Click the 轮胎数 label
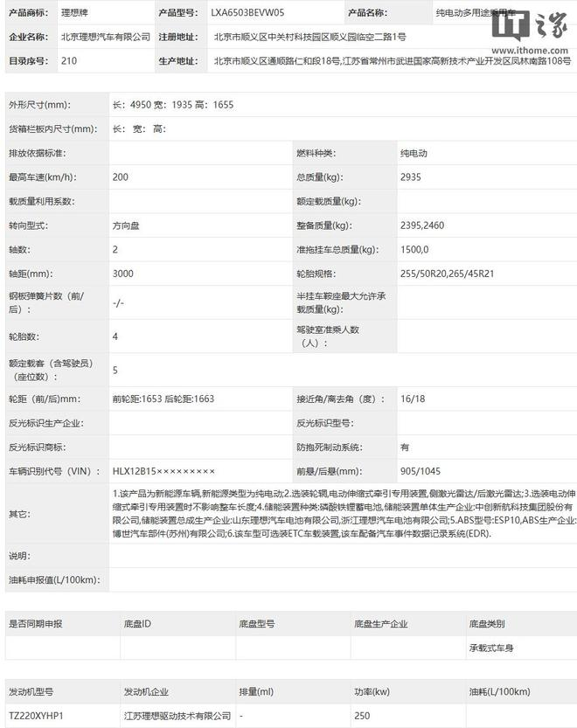The width and height of the screenshot is (577, 728). point(24,336)
